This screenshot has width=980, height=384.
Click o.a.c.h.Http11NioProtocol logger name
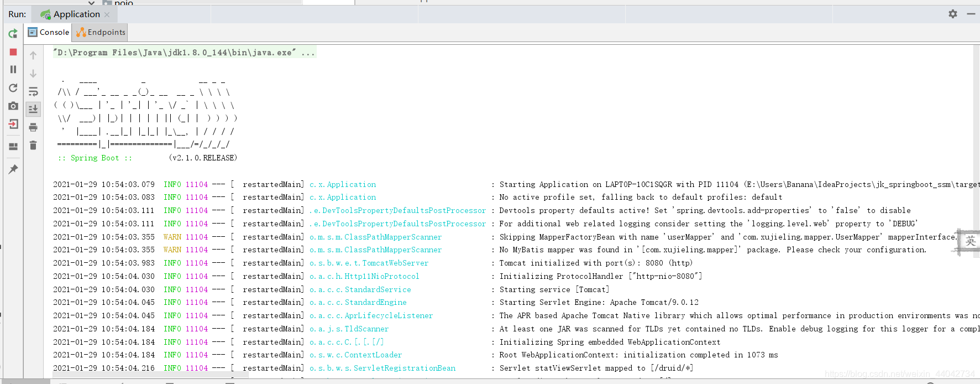click(364, 276)
